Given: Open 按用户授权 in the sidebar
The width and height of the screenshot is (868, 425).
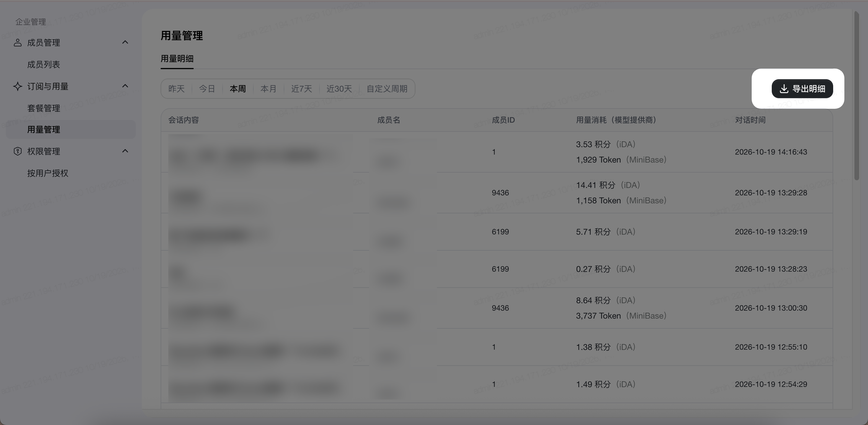Looking at the screenshot, I should [48, 173].
